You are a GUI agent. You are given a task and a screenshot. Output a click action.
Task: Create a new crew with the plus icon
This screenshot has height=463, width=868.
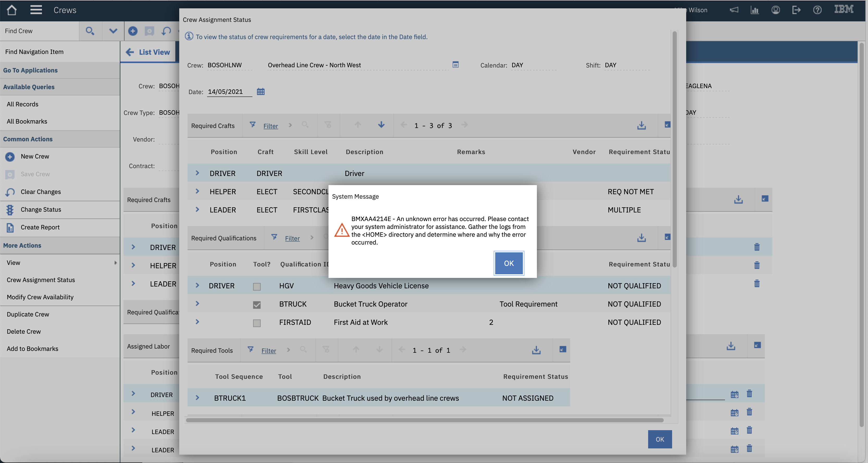133,31
